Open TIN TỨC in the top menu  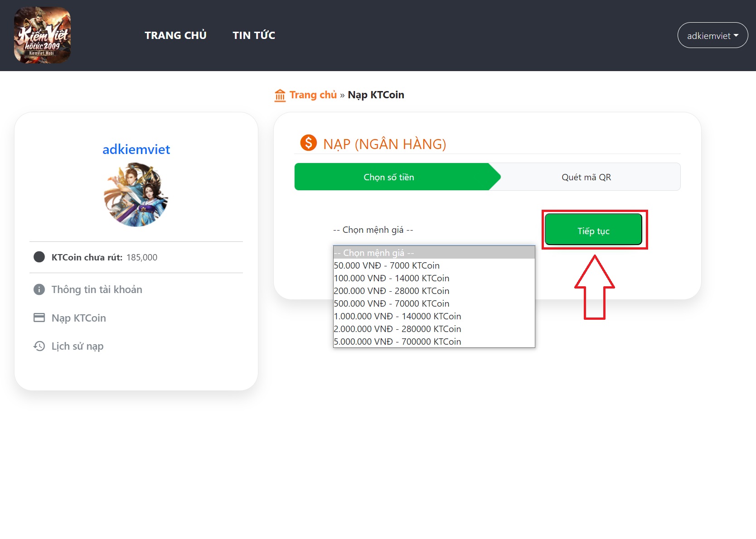254,35
